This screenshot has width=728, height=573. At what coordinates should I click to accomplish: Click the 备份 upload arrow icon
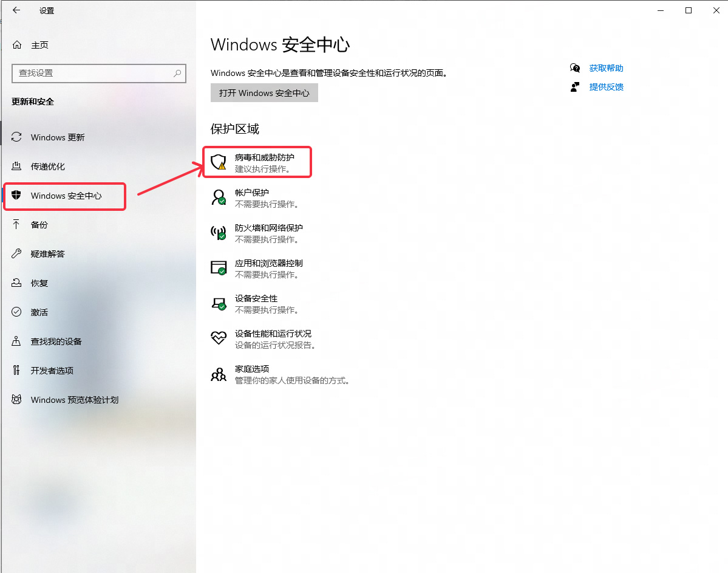click(17, 224)
